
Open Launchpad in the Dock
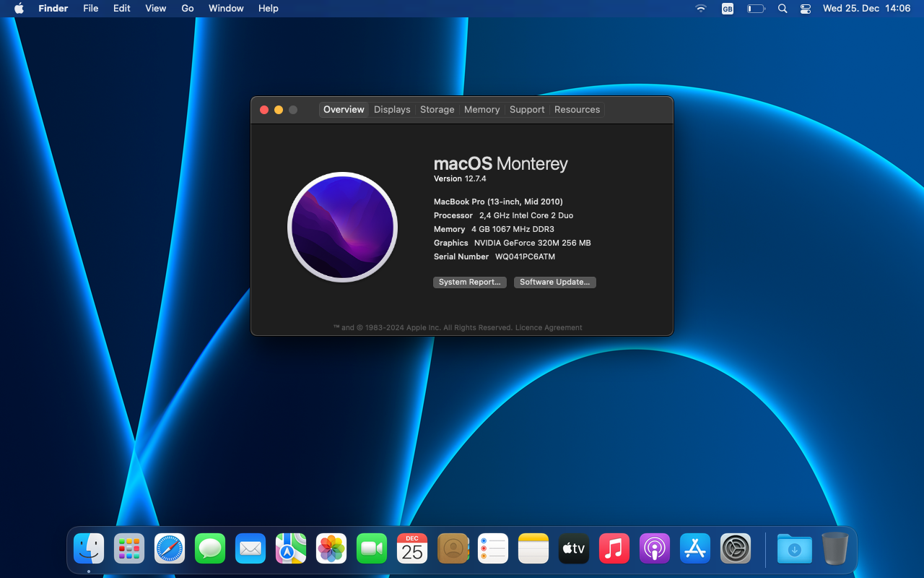coord(129,549)
